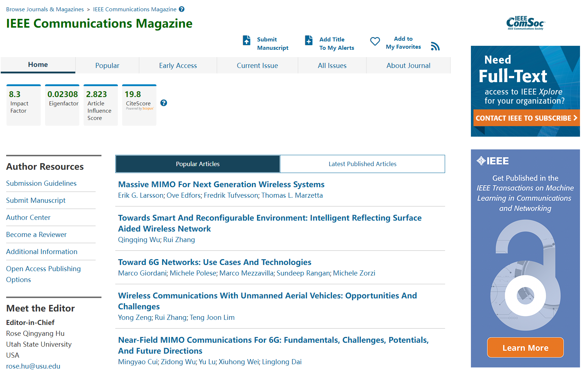Click Add Title To My Alerts
This screenshot has width=588, height=370.
tap(337, 44)
